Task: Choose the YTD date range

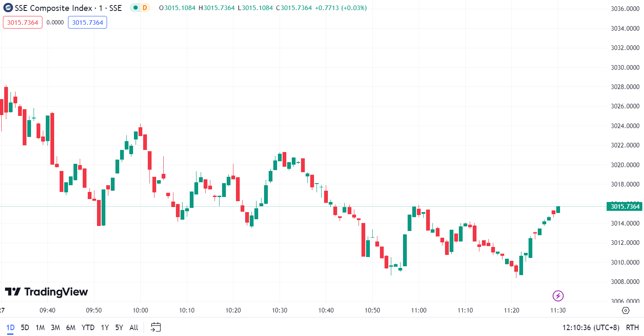Action: pyautogui.click(x=88, y=328)
